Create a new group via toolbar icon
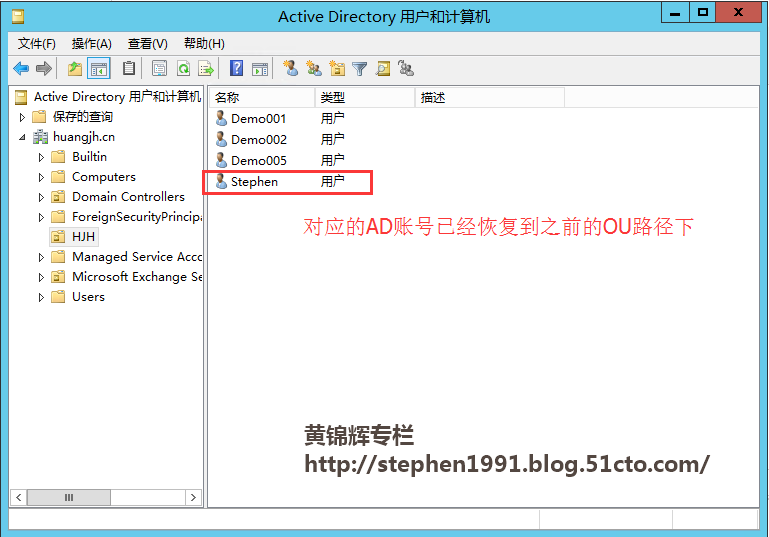769x537 pixels. 313,69
